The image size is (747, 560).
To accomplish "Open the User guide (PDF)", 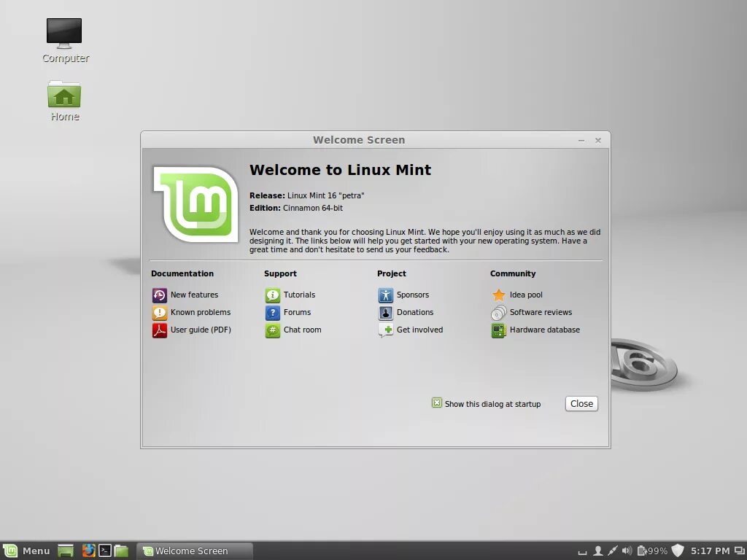I will [x=192, y=330].
